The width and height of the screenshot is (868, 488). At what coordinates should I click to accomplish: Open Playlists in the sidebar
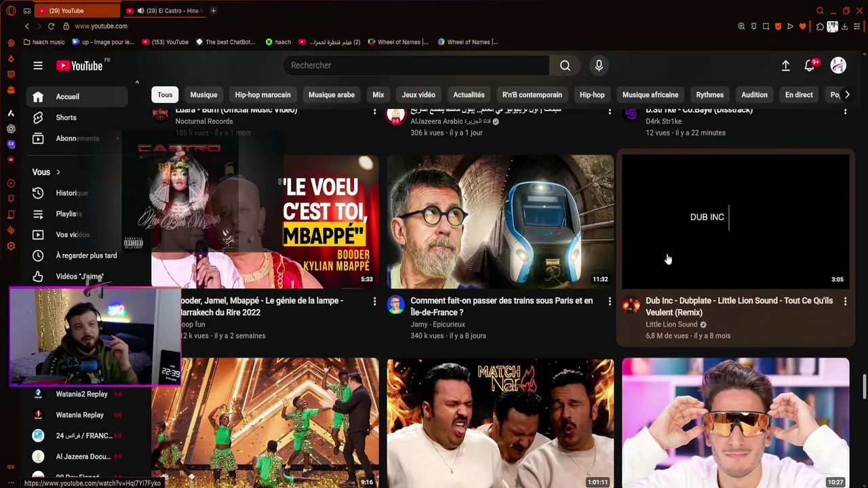pyautogui.click(x=77, y=214)
